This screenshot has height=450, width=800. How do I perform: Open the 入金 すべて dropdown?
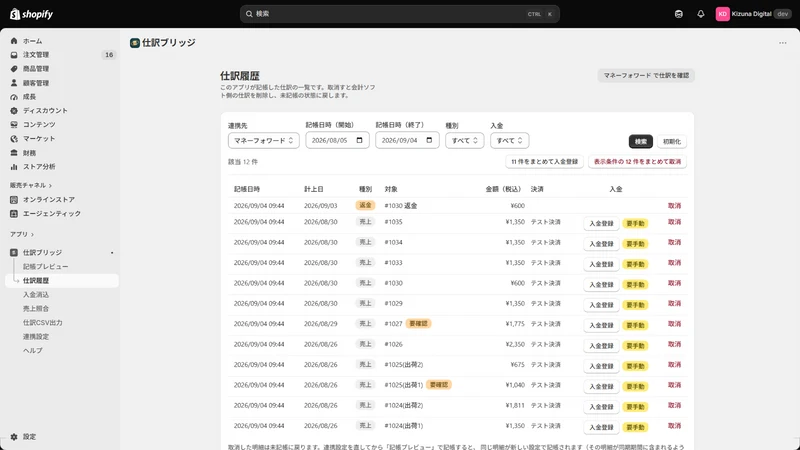tap(509, 140)
